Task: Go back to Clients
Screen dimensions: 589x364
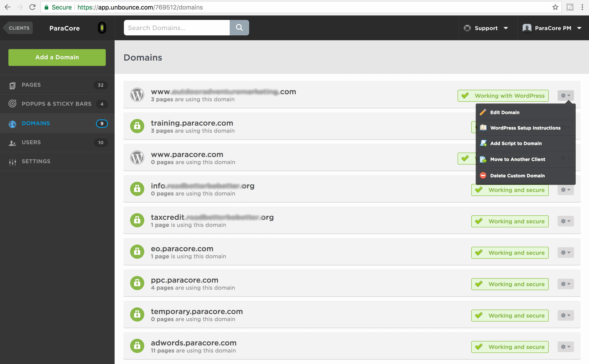Action: (18, 28)
